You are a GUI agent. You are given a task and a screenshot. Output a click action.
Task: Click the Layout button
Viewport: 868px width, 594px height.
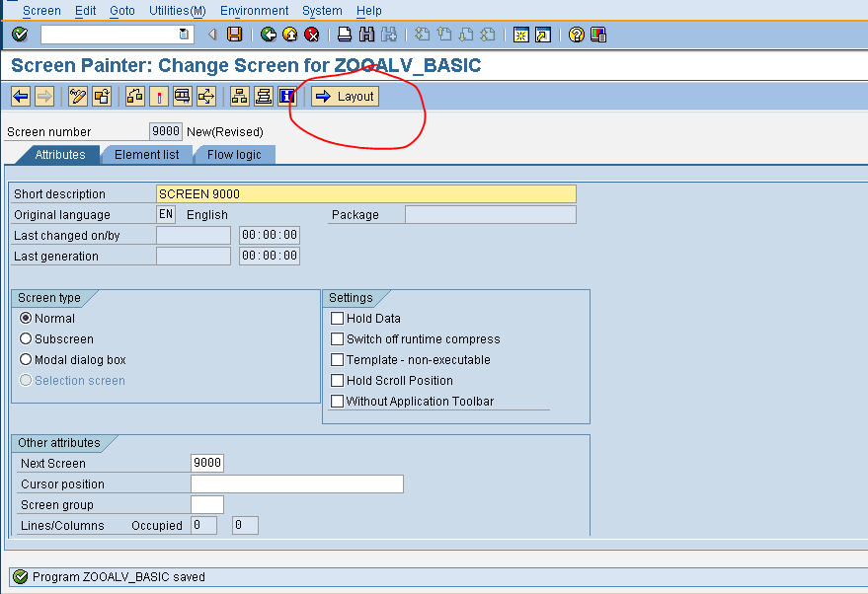343,96
